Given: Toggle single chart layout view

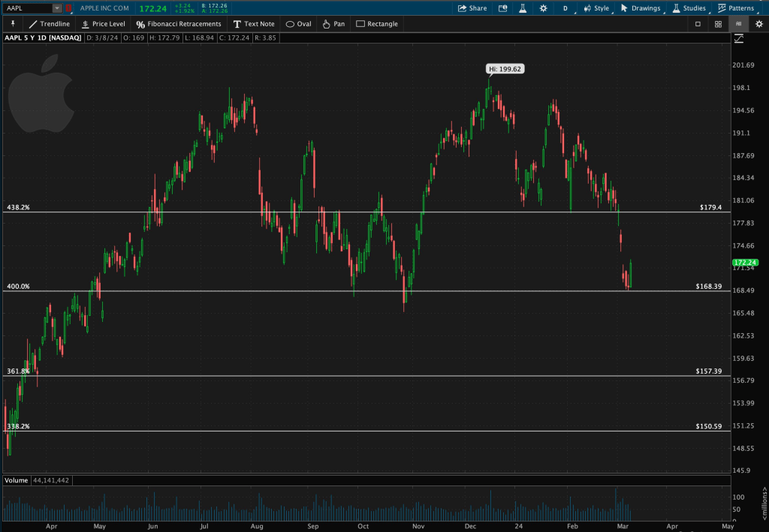Looking at the screenshot, I should (698, 24).
